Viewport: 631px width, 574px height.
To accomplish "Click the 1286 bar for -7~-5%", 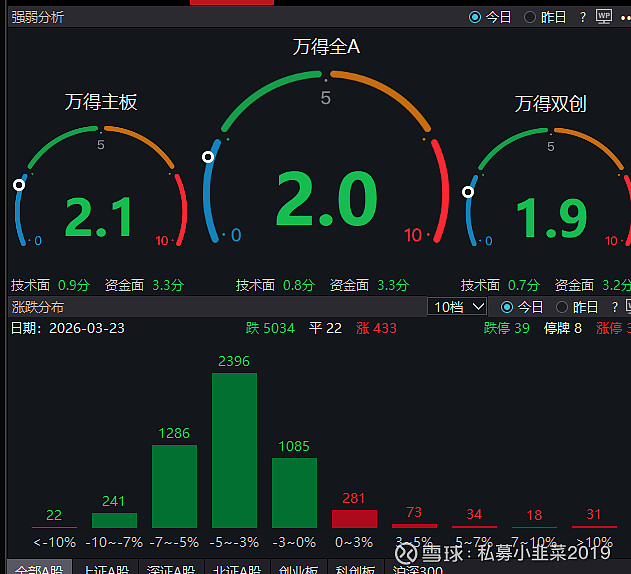I will click(175, 486).
